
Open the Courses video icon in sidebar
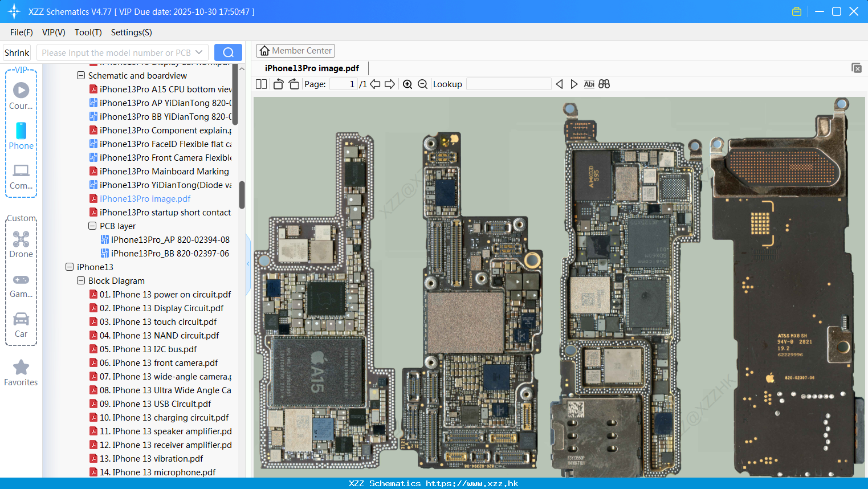point(21,90)
